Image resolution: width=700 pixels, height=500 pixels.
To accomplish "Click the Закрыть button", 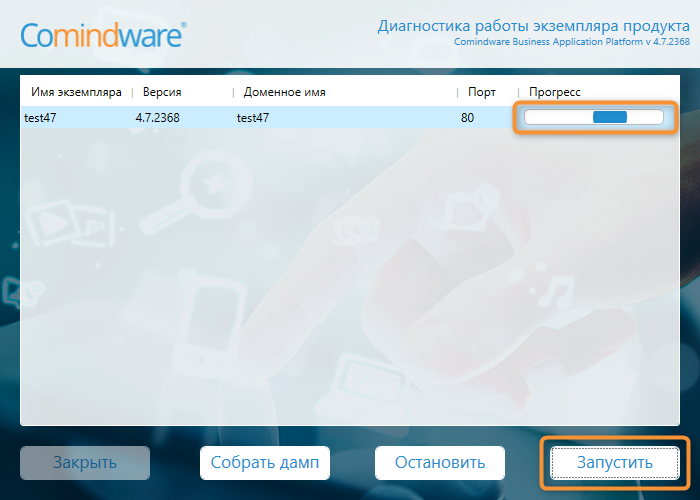I will coord(85,462).
